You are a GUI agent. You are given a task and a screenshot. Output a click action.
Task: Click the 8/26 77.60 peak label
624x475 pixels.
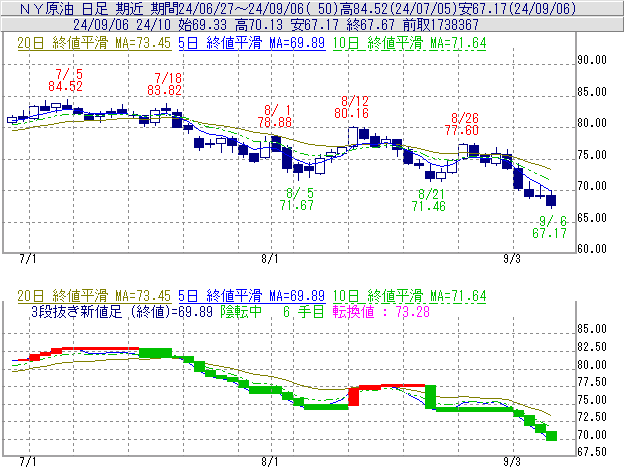point(462,124)
